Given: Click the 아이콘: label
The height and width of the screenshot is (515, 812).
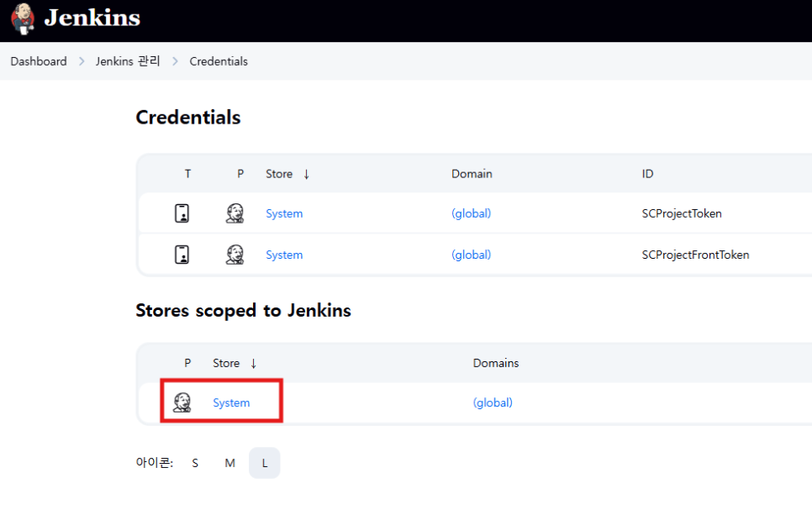Looking at the screenshot, I should pyautogui.click(x=155, y=463).
